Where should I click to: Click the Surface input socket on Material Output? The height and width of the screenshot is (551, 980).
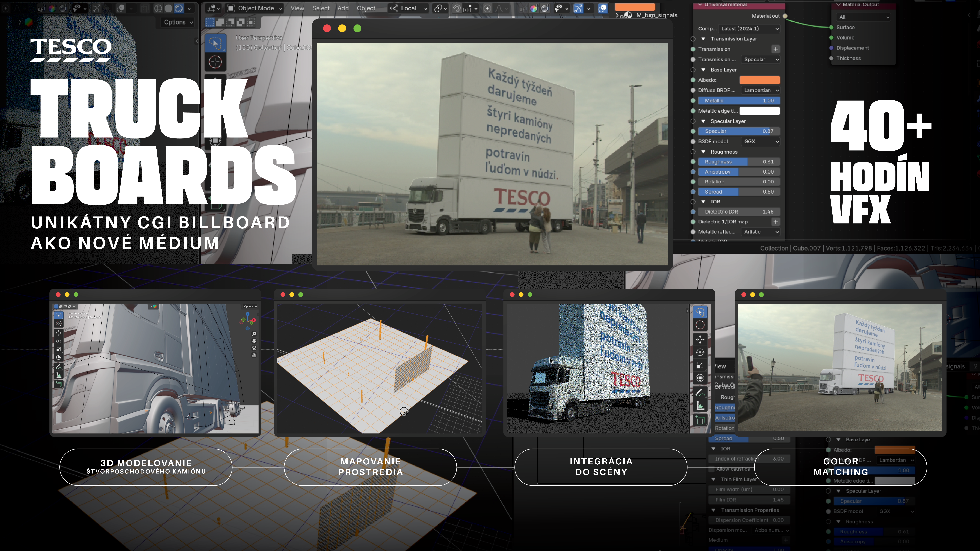831,27
